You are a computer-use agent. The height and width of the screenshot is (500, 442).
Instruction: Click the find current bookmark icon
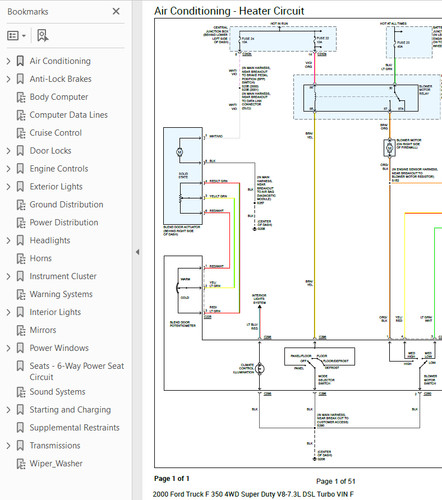coord(42,35)
